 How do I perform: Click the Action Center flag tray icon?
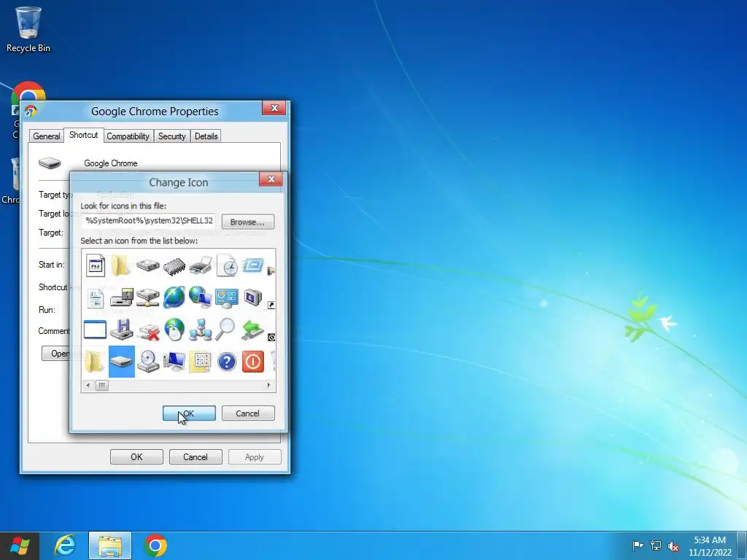(638, 545)
